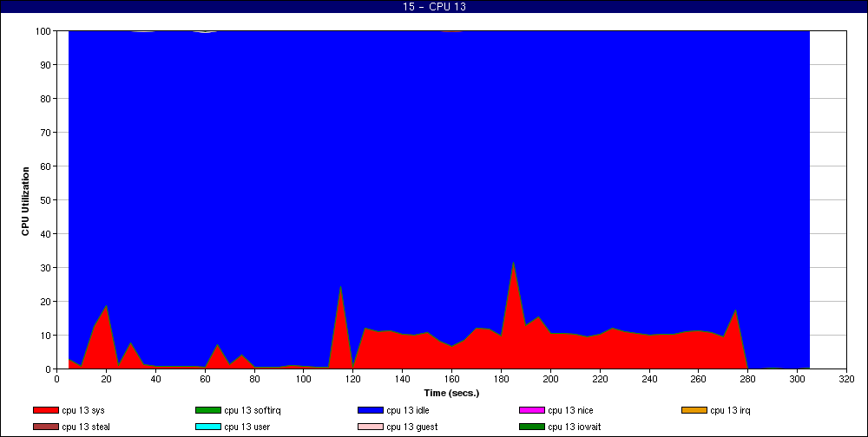Select the 'cpu 13 user' legend label

click(x=247, y=427)
